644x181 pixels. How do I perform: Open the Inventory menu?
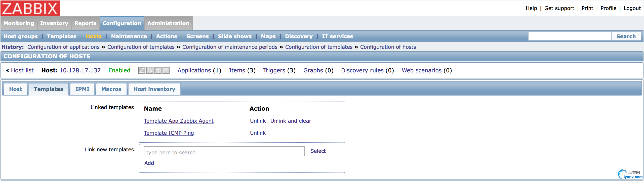54,23
